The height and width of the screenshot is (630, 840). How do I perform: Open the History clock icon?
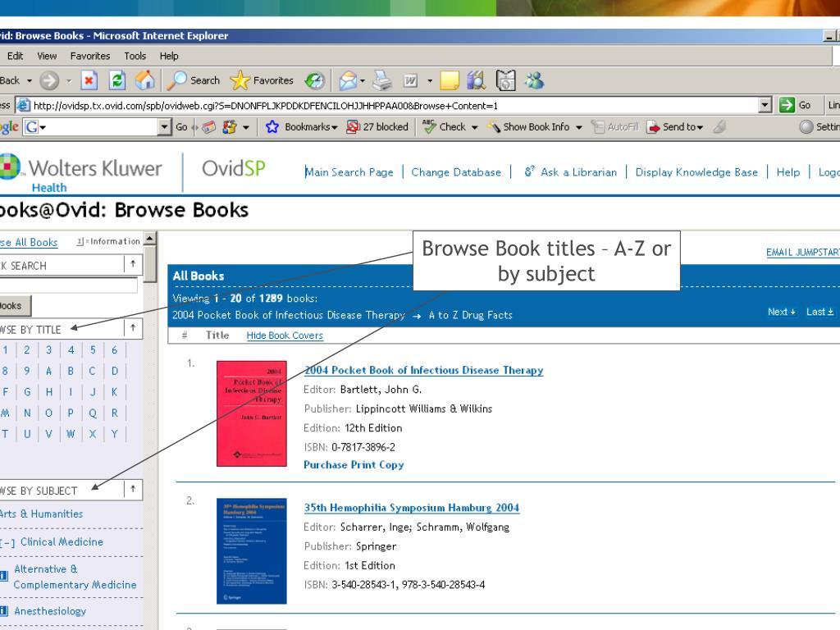tap(315, 81)
